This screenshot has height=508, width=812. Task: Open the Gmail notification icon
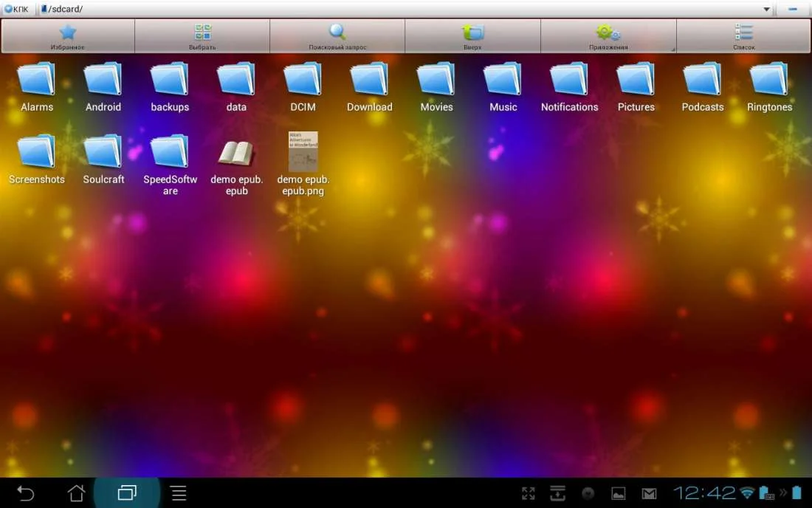tap(649, 493)
